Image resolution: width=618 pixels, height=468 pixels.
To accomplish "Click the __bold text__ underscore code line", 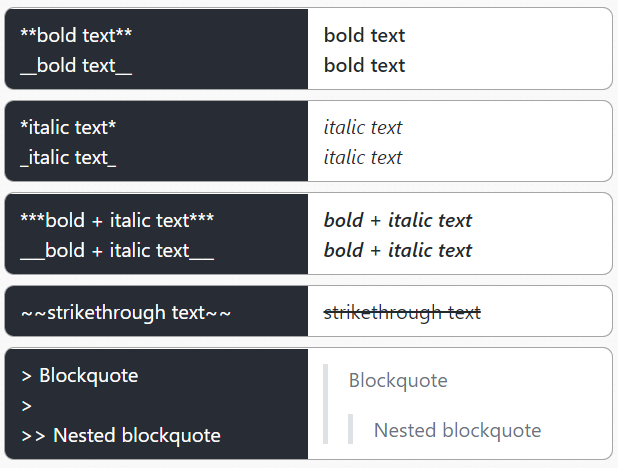I will pos(76,65).
